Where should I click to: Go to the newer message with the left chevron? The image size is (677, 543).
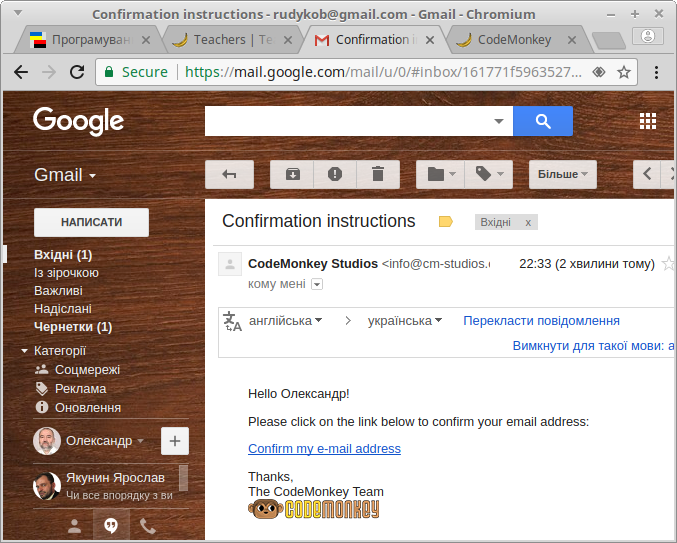646,174
